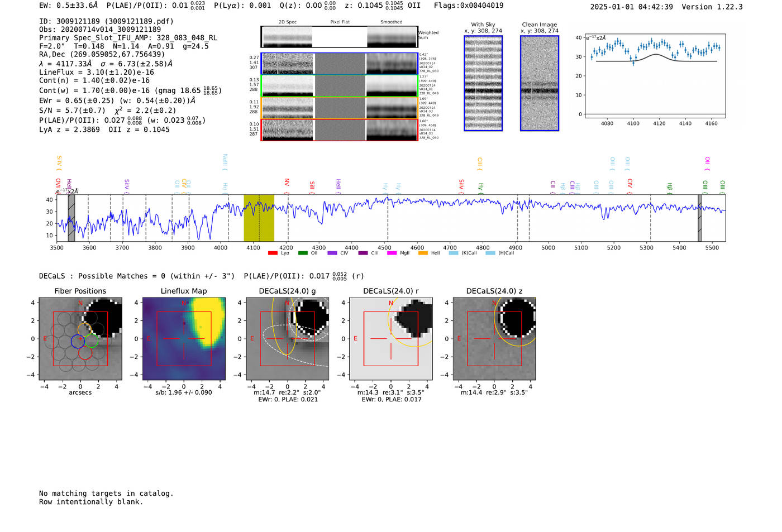
Task: Click the purple CII line label
Action: (553, 186)
